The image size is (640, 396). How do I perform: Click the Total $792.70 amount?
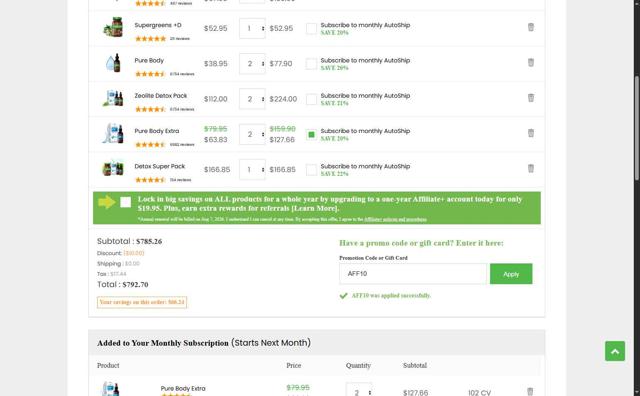coord(135,285)
